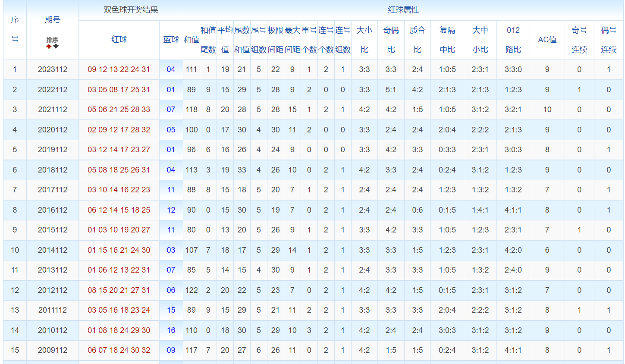
Task: Select issue number 2009112
Action: click(53, 350)
